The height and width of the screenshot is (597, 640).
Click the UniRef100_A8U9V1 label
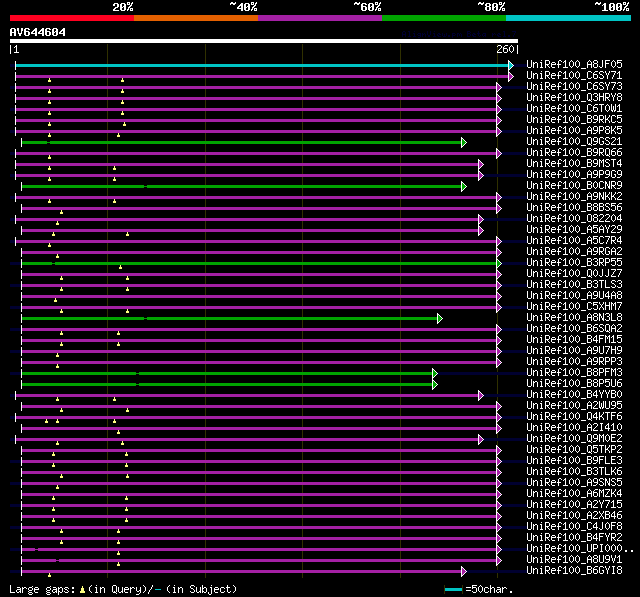tap(574, 560)
